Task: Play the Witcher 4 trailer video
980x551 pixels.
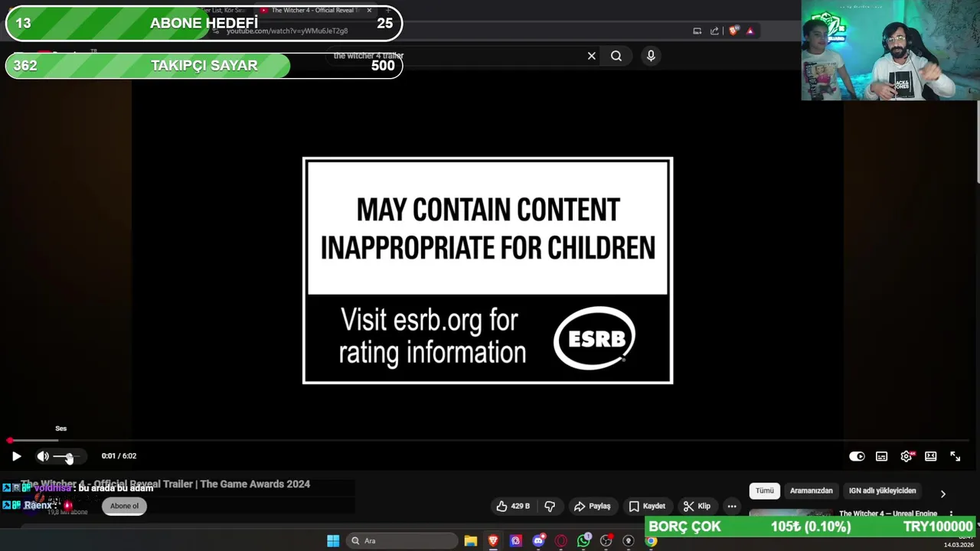Action: (x=16, y=456)
